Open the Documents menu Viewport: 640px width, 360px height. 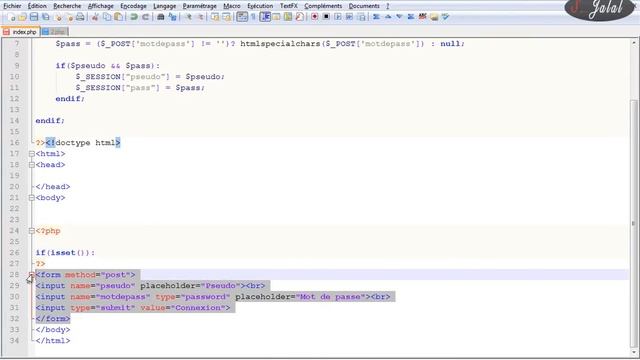pos(364,6)
